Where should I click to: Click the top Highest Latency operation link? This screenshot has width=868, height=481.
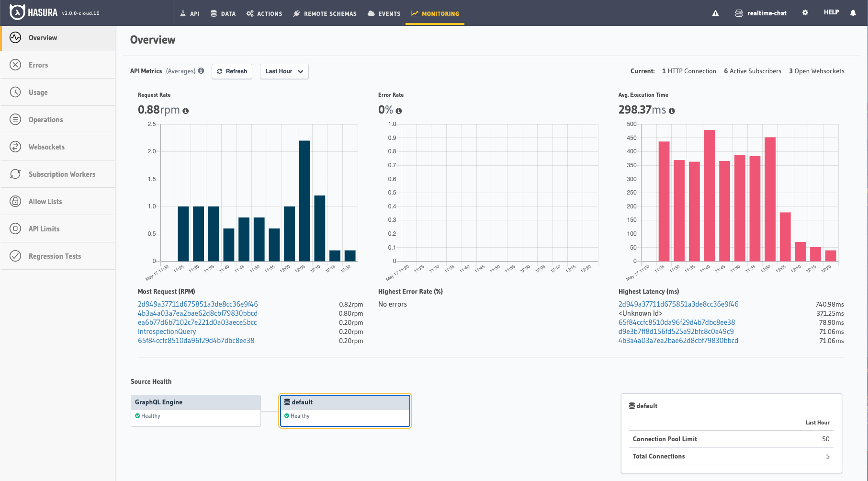point(678,304)
